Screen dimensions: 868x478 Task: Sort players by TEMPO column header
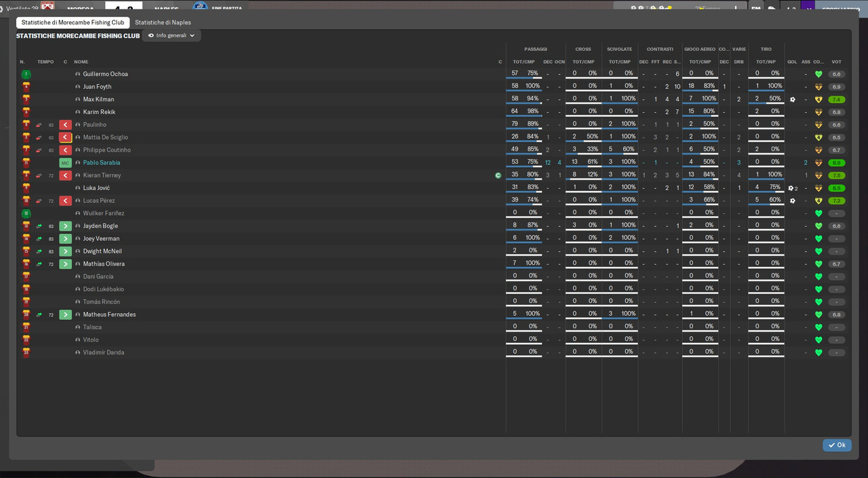coord(45,62)
